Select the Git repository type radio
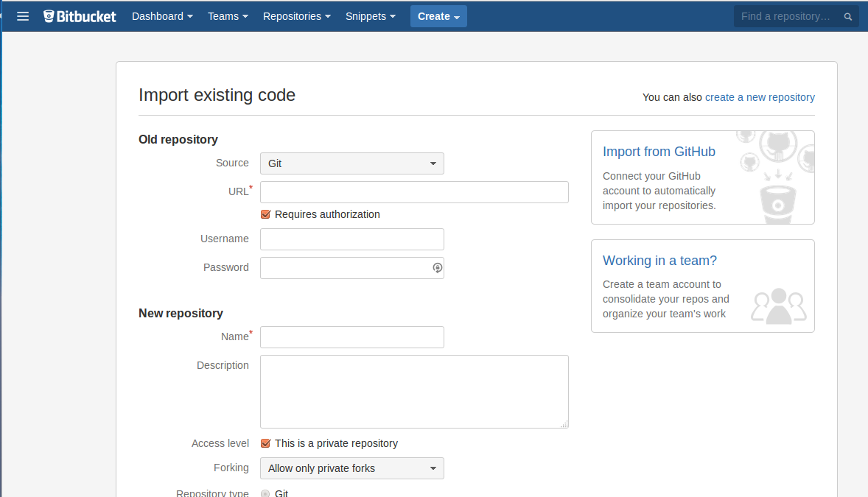Screen dimensions: 868x497 click(x=265, y=493)
